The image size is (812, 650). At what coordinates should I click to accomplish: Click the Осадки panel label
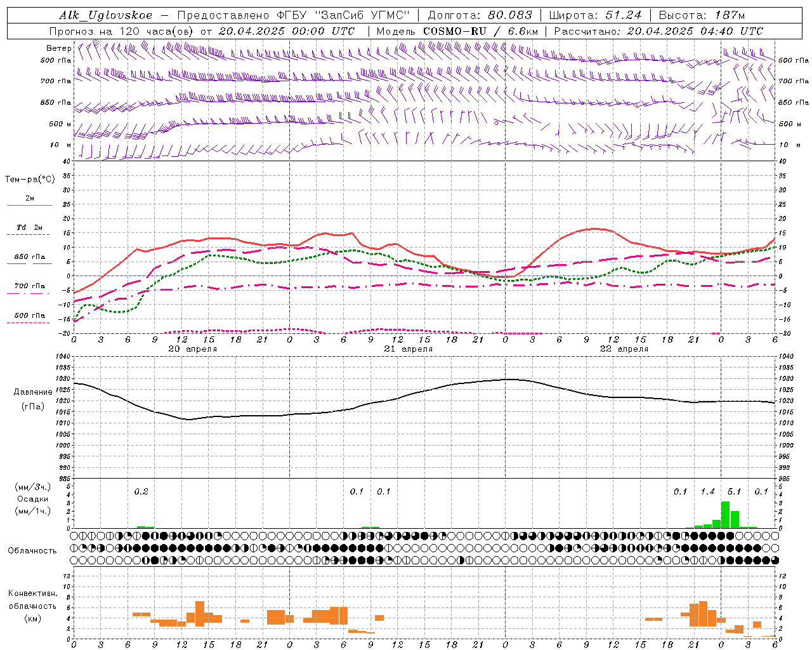[x=32, y=499]
